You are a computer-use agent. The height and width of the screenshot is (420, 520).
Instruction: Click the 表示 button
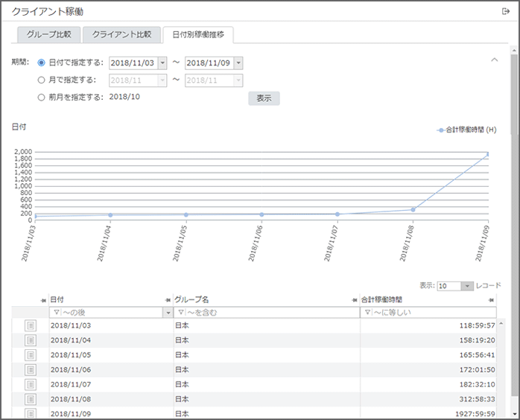click(264, 98)
